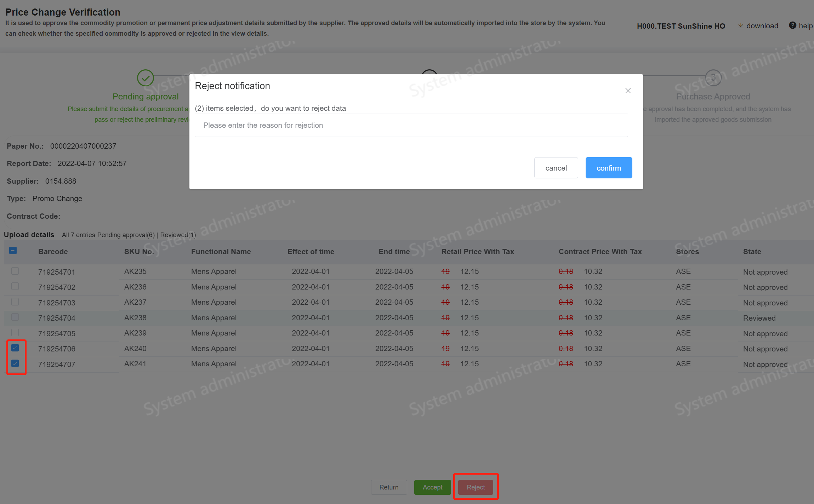This screenshot has width=814, height=504.
Task: Click the Pending approval checkmark step icon
Action: (x=145, y=78)
